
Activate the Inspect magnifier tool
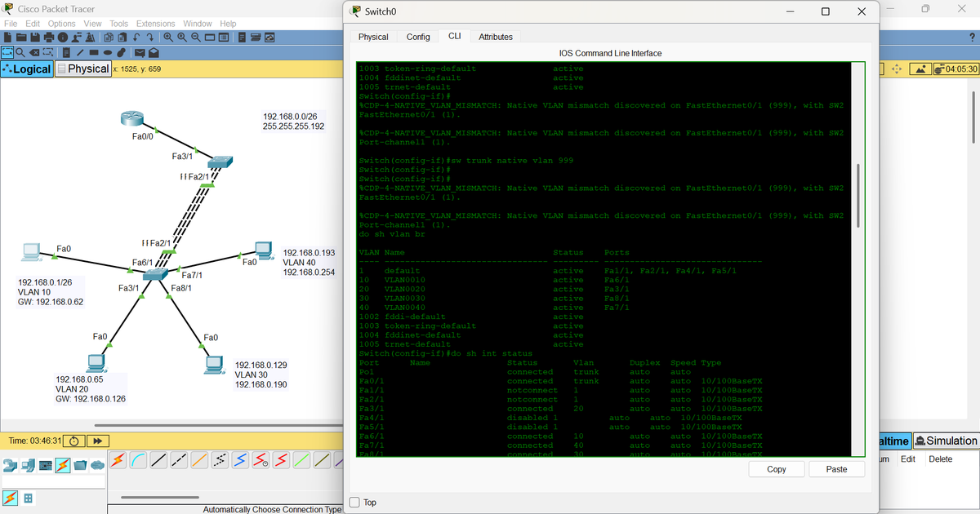click(x=20, y=52)
